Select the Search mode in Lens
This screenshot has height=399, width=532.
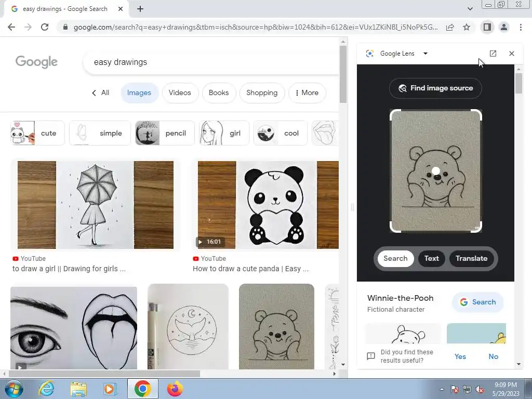click(x=395, y=259)
